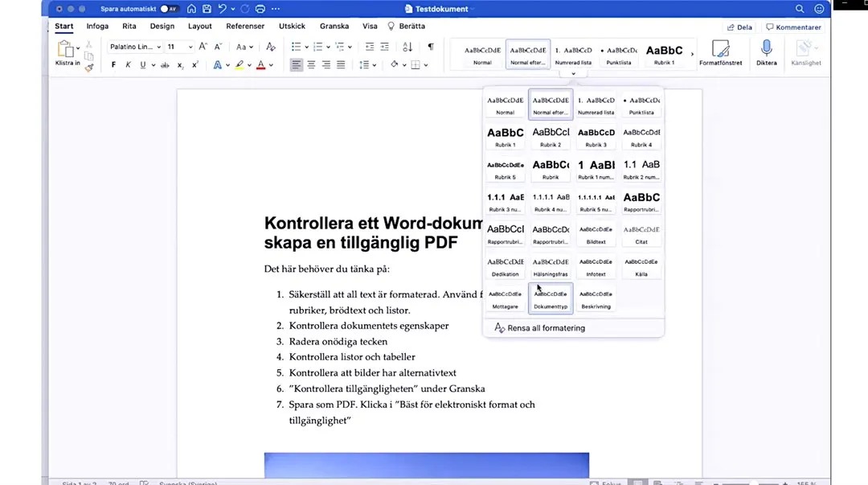Increase indent with the indent icon
Image resolution: width=868 pixels, height=485 pixels.
click(385, 47)
